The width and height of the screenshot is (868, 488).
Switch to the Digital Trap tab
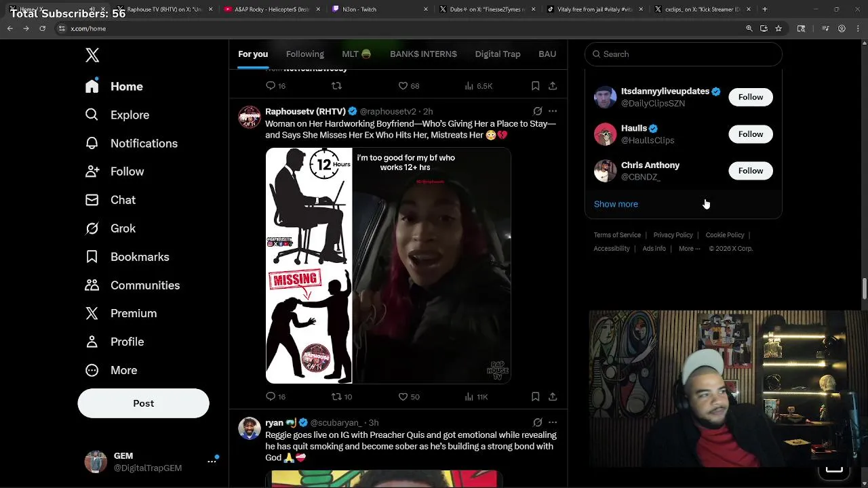(x=498, y=54)
